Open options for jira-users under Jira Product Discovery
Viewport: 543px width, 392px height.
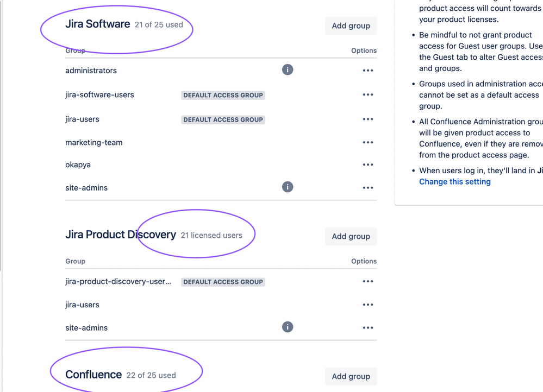(x=368, y=305)
